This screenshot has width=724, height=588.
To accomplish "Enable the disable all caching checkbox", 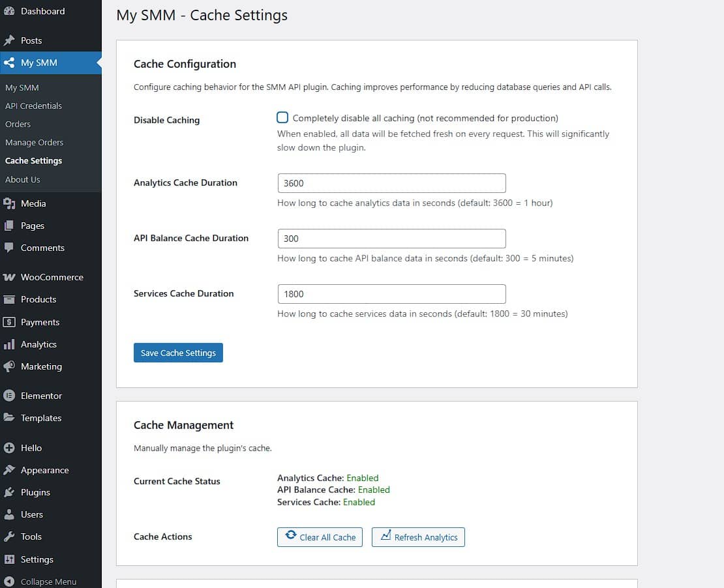I will (282, 118).
